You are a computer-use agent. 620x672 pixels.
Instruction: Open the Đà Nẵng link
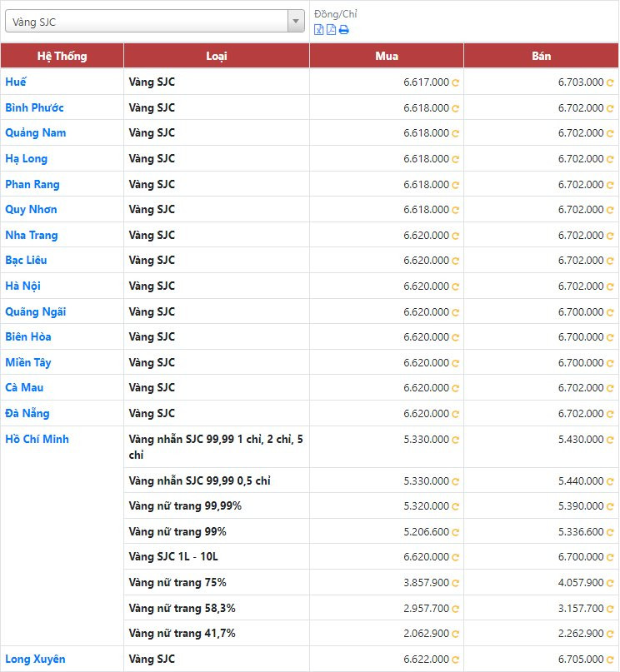tap(27, 413)
